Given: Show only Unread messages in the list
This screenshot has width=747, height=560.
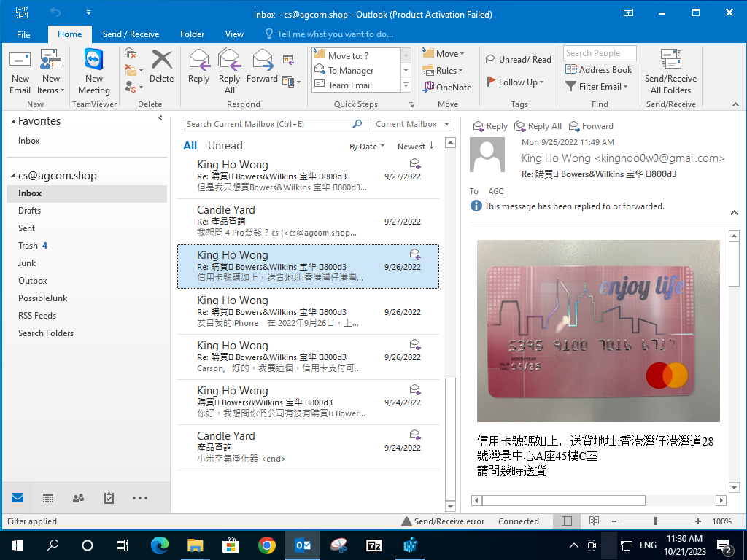Looking at the screenshot, I should (225, 146).
